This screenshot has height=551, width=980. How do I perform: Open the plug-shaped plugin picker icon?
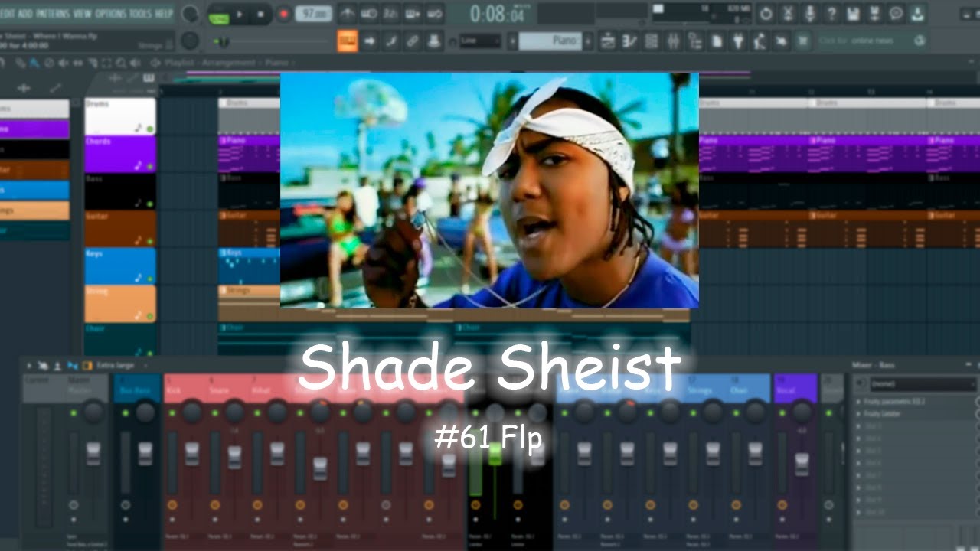point(738,41)
